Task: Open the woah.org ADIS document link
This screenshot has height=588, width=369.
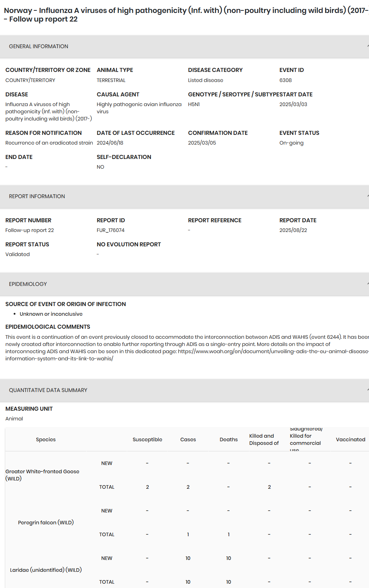Action: (273, 351)
